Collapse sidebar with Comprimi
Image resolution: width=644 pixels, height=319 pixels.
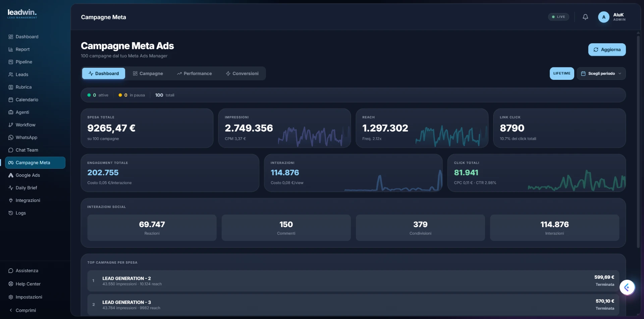tap(35, 310)
